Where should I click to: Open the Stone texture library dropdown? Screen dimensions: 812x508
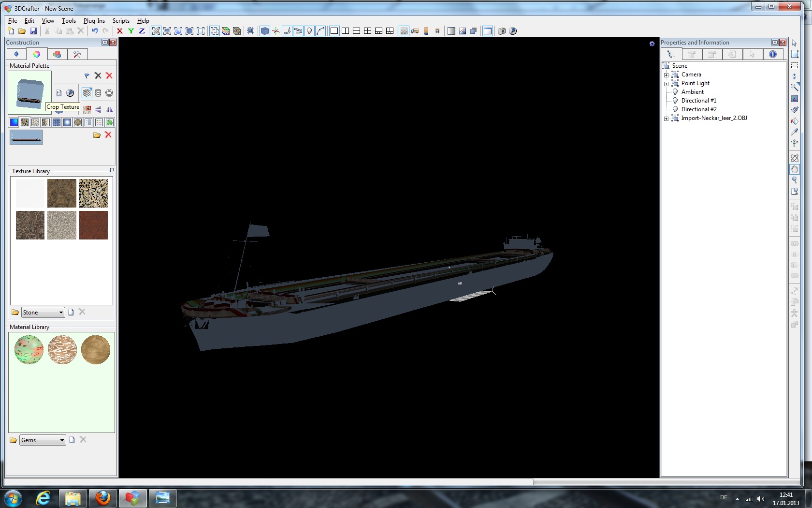pyautogui.click(x=61, y=313)
